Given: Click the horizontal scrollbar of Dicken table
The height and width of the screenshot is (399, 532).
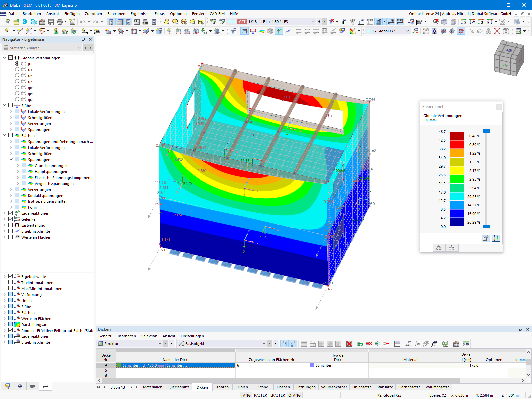Looking at the screenshot, I should tap(281, 380).
